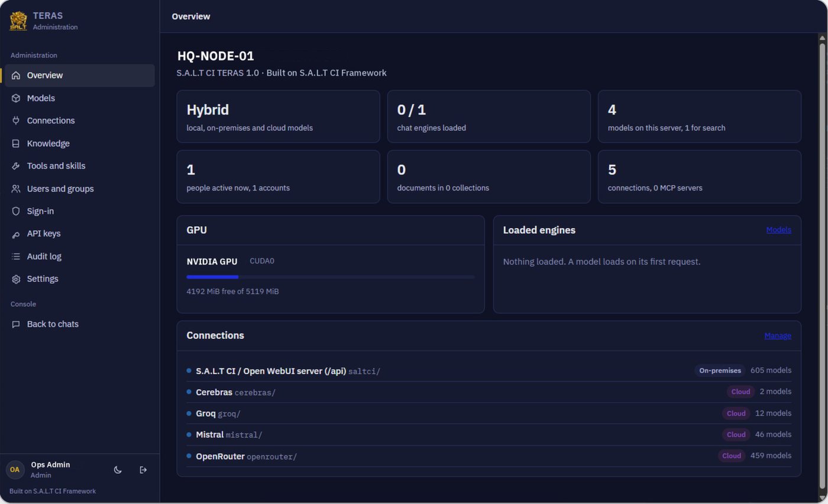Open the Sign-in menu item

pyautogui.click(x=80, y=211)
